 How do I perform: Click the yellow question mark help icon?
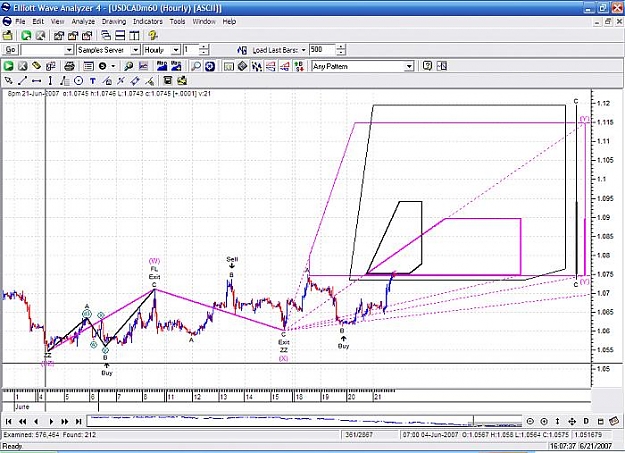tap(153, 35)
